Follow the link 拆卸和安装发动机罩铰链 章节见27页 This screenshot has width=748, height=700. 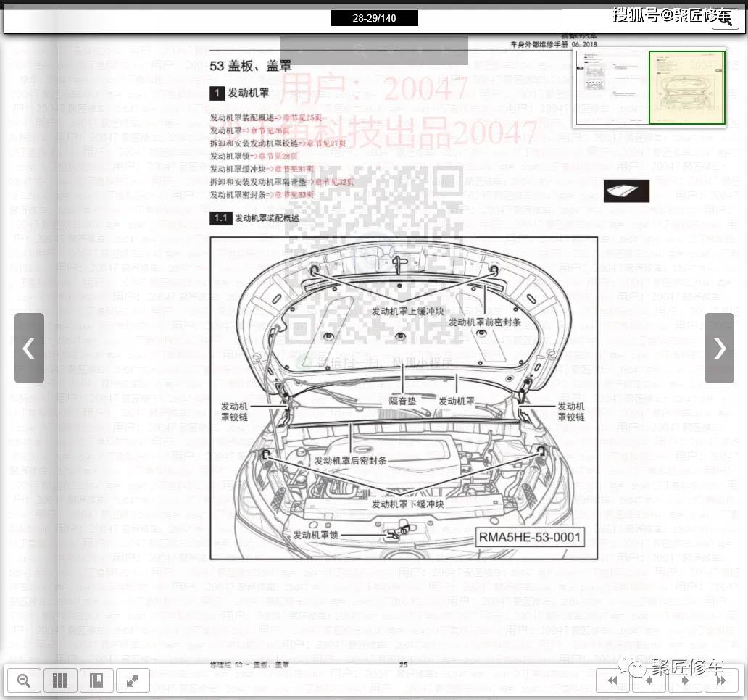[x=278, y=143]
